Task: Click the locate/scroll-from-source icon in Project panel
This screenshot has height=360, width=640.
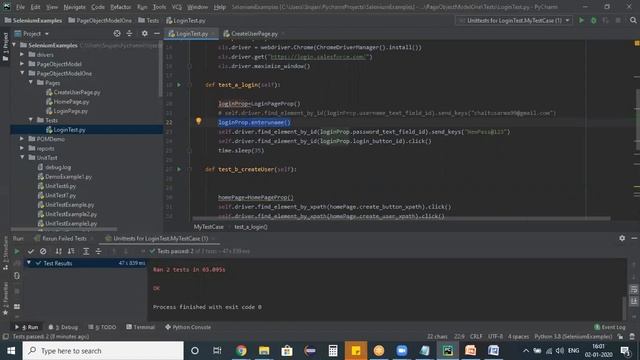Action: click(117, 33)
